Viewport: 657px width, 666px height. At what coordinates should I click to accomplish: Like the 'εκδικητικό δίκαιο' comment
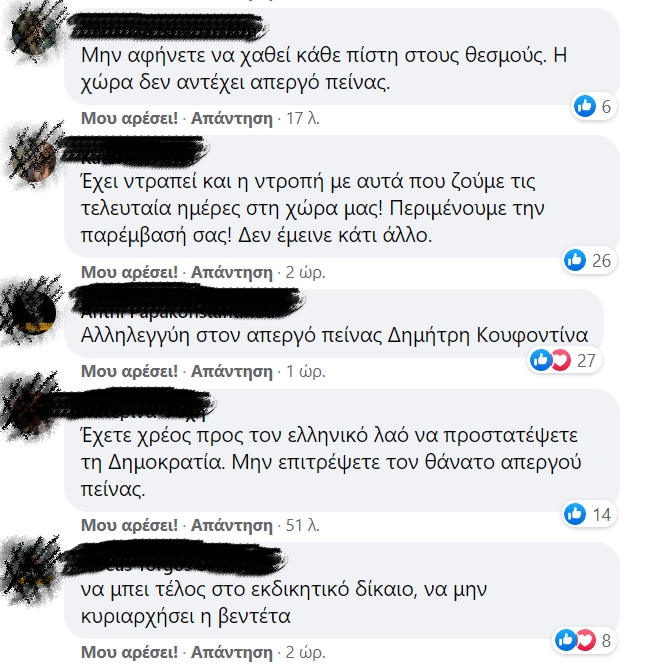point(130,652)
